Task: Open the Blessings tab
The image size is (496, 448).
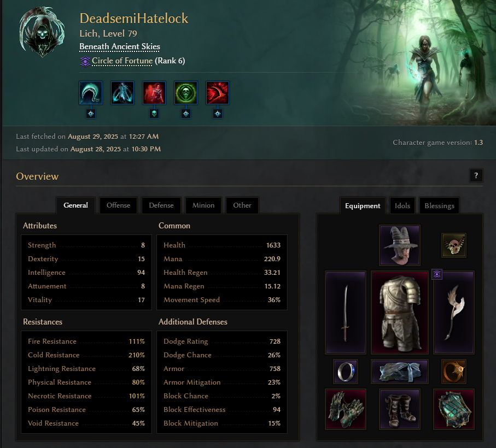Action: click(x=439, y=205)
